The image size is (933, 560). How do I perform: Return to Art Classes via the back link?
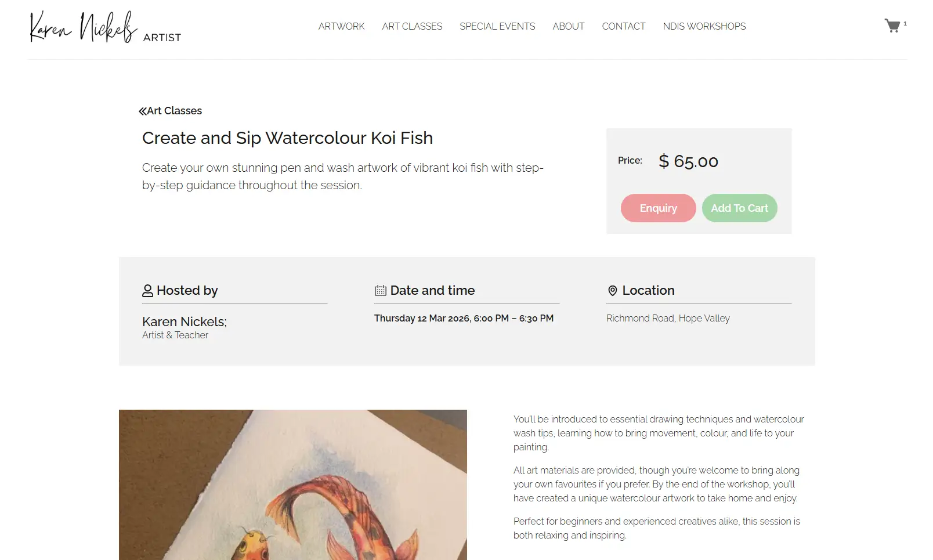point(174,111)
